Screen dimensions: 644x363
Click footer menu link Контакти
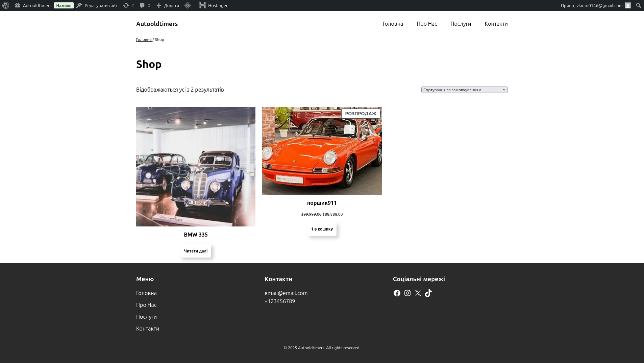pos(148,329)
